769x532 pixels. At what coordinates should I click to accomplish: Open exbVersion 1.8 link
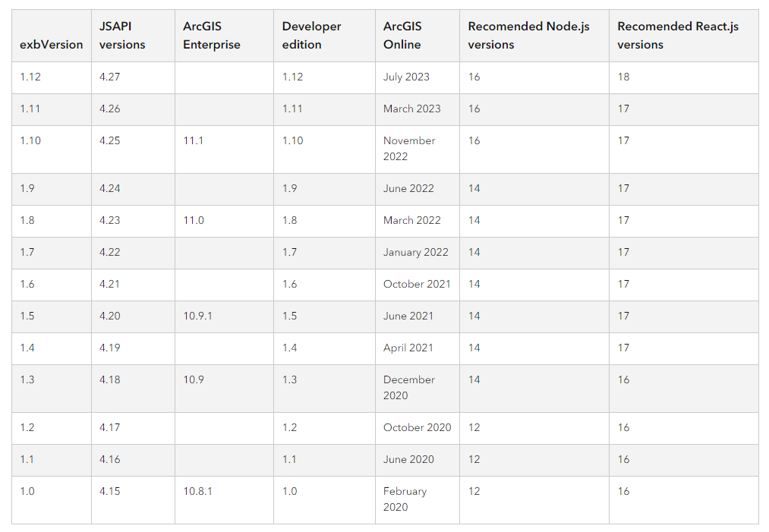pos(27,220)
